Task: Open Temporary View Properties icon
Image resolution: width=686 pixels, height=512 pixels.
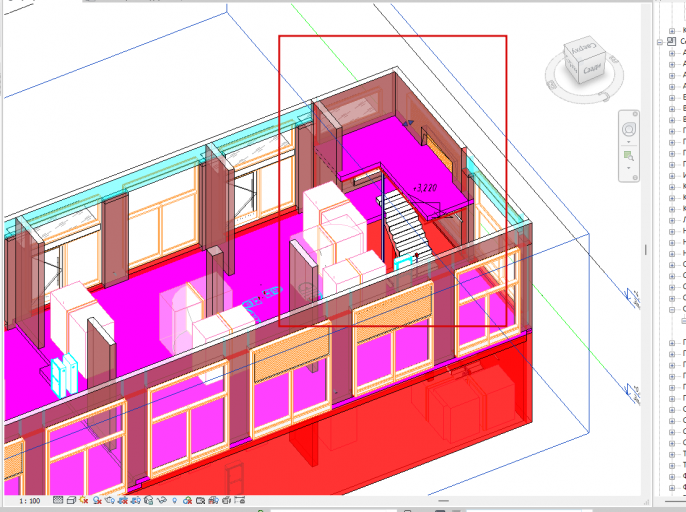Action: click(x=200, y=500)
